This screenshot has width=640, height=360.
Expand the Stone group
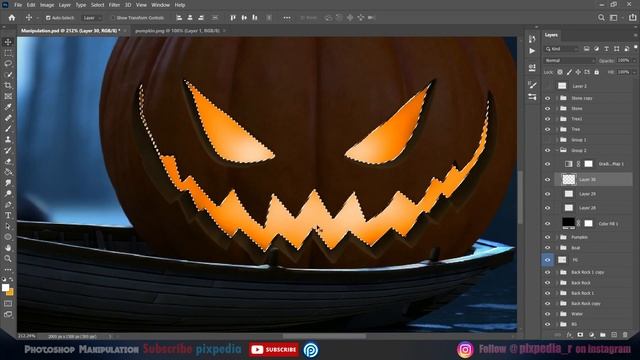pos(557,109)
